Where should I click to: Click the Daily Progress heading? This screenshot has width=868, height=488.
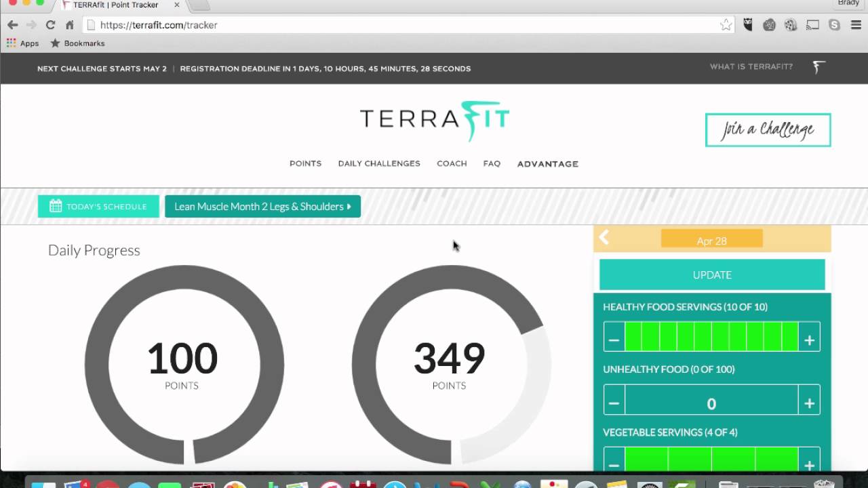[94, 250]
